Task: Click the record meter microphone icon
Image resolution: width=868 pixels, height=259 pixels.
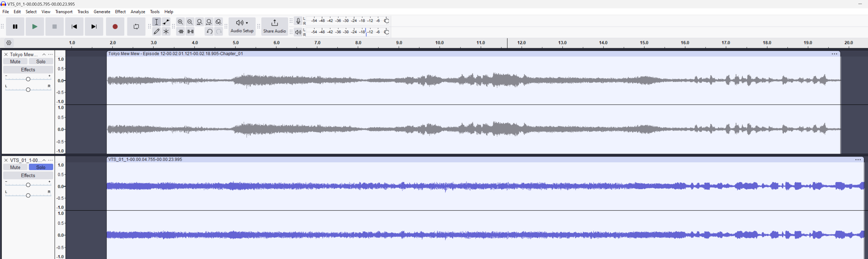Action: 298,21
